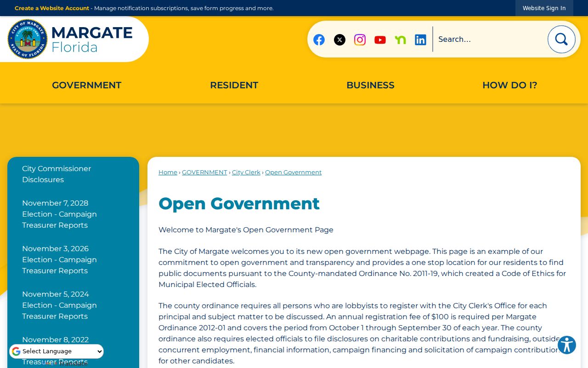Open the RESIDENT main menu
The width and height of the screenshot is (588, 368).
coord(234,85)
